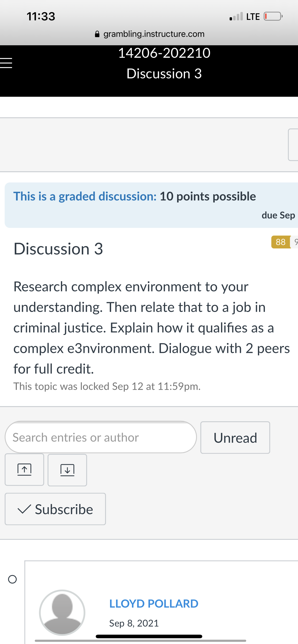Tap the battery status icon
Viewport: 298px width, 644px height.
[x=273, y=17]
